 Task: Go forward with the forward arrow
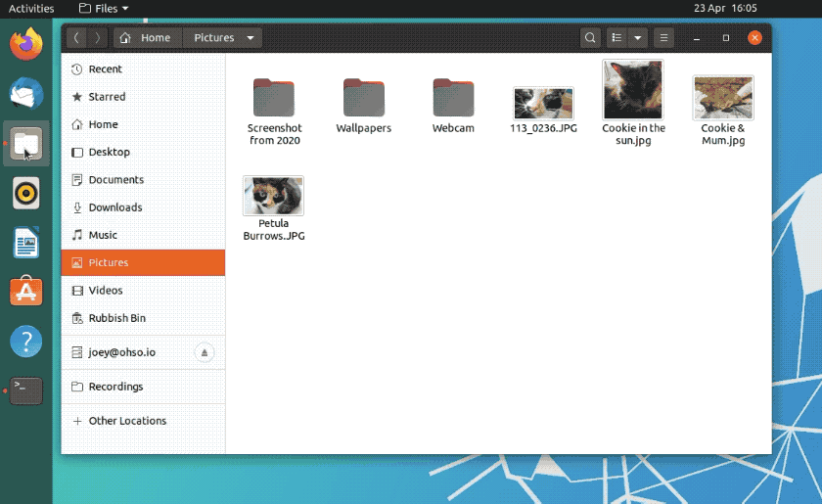click(x=97, y=38)
